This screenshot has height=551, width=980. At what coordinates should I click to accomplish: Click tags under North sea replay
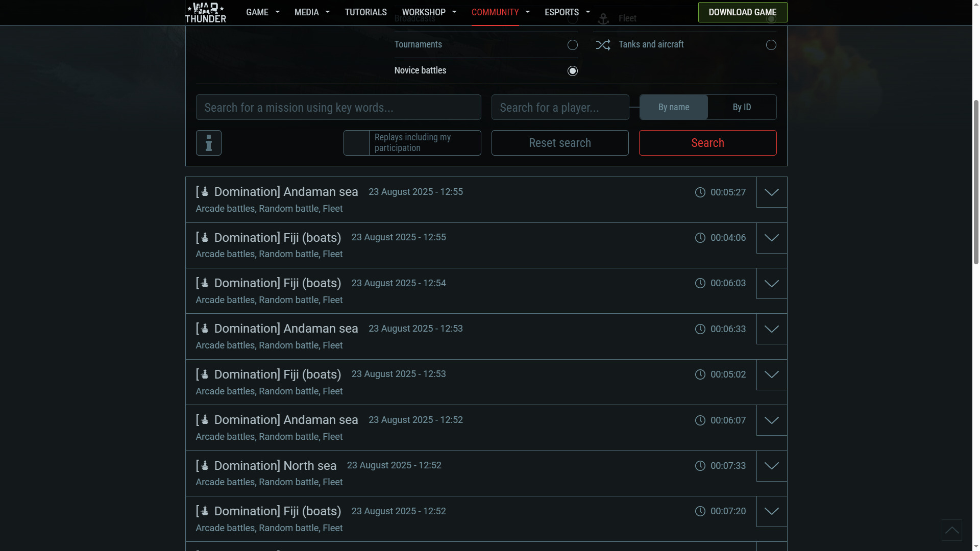tap(269, 482)
